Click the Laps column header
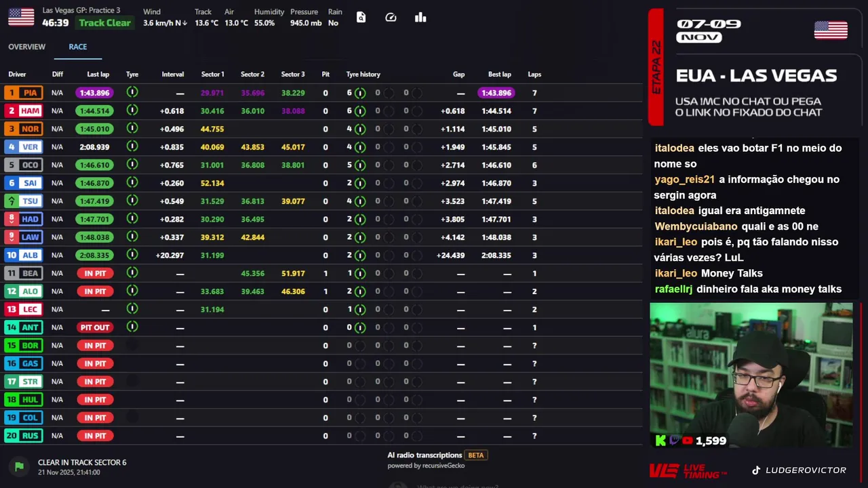868x488 pixels. 534,75
